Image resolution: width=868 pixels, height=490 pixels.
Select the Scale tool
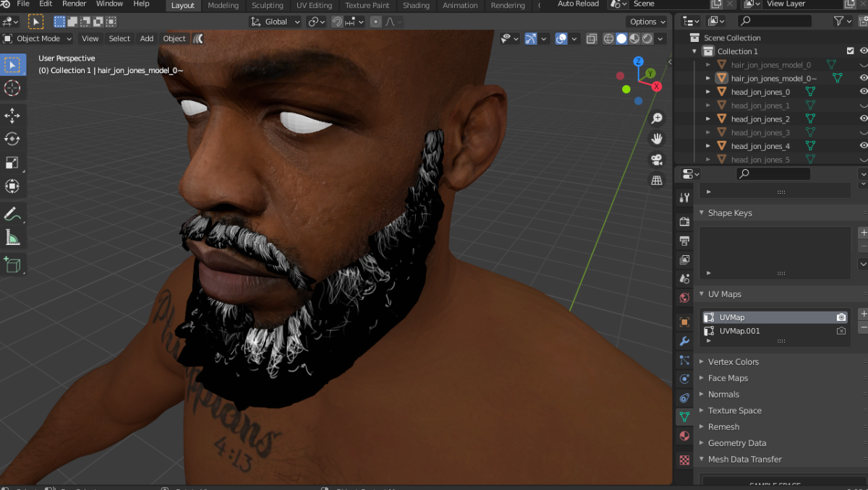pos(12,163)
